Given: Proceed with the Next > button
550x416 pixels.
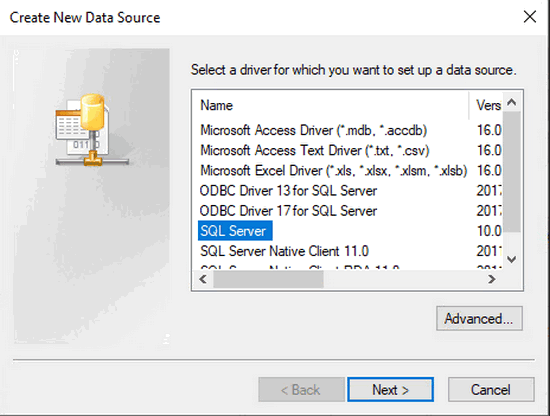Looking at the screenshot, I should coord(390,390).
